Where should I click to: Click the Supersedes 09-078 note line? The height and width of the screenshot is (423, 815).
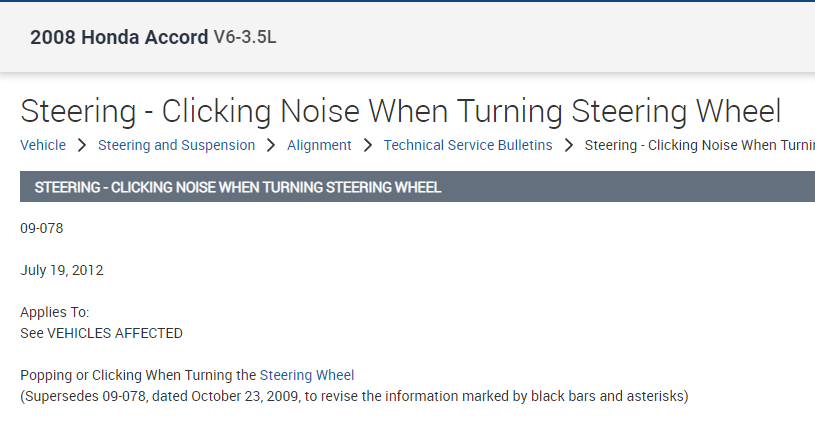(354, 396)
